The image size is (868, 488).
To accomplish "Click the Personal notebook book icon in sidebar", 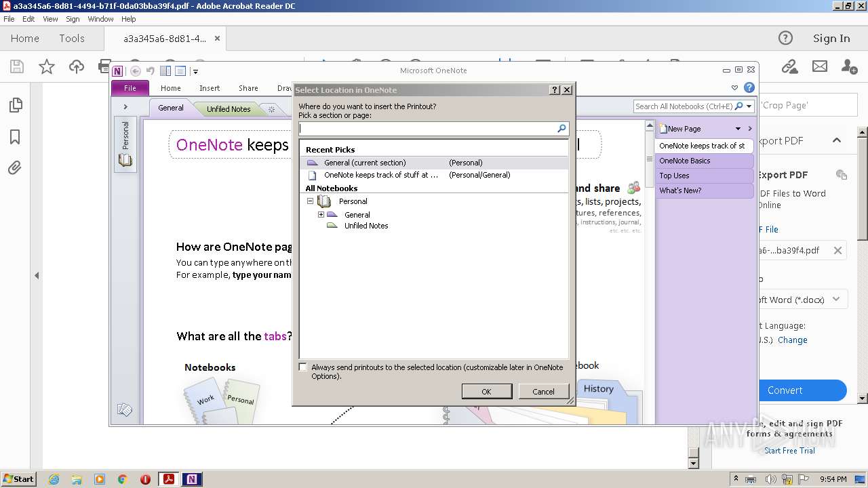I will [x=125, y=161].
